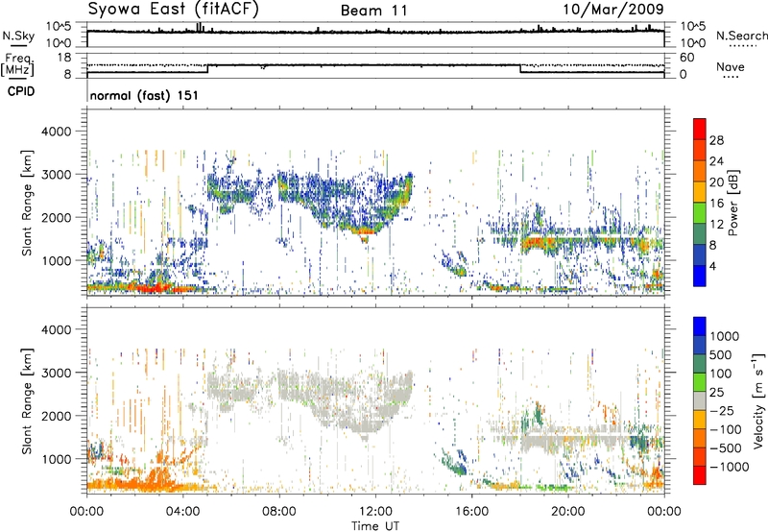768x532 pixels.
Task: Click the "Power [dB]" colorbar title
Action: (733, 203)
